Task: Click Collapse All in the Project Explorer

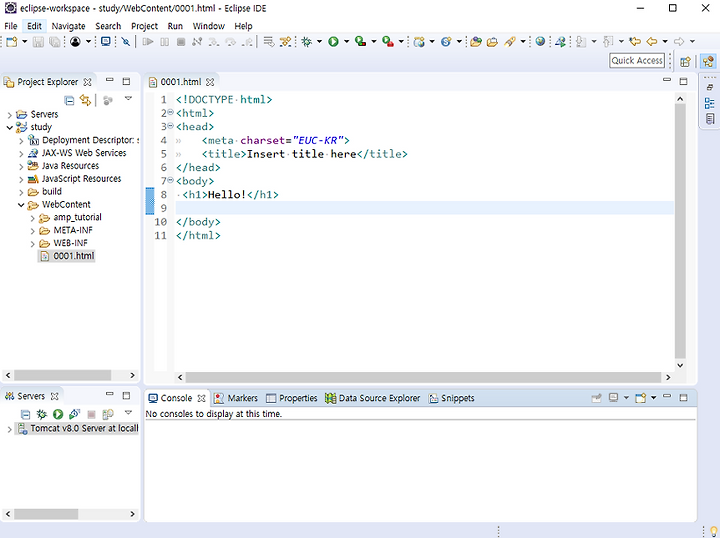Action: click(x=69, y=100)
